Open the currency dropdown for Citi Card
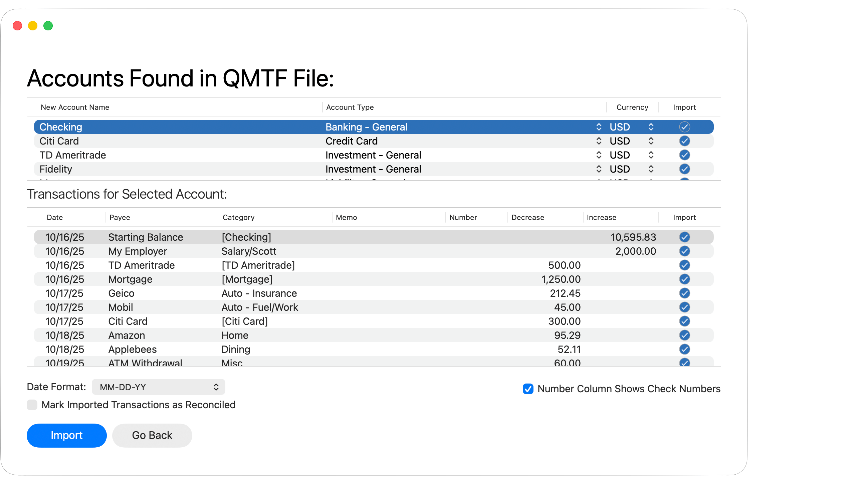The height and width of the screenshot is (484, 868). [651, 141]
